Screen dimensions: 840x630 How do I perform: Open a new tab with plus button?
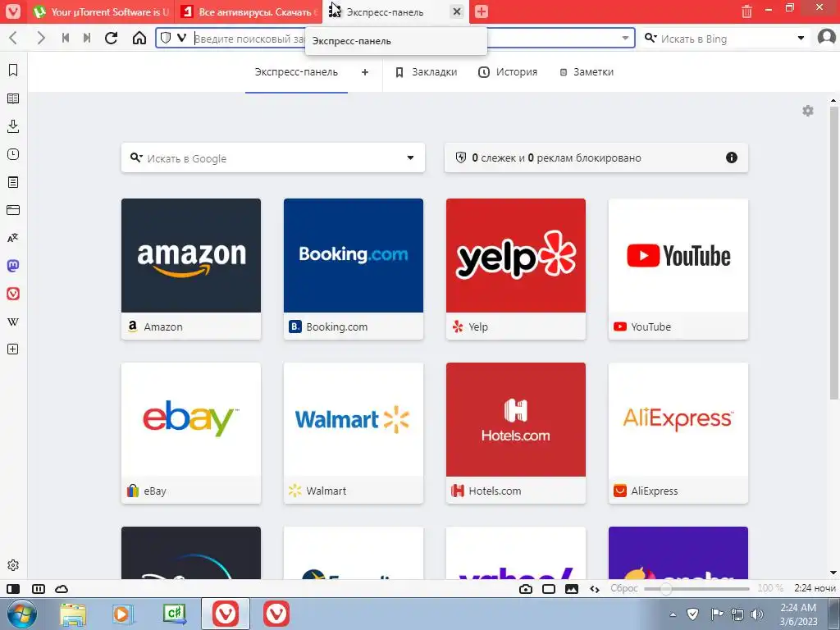click(x=481, y=11)
